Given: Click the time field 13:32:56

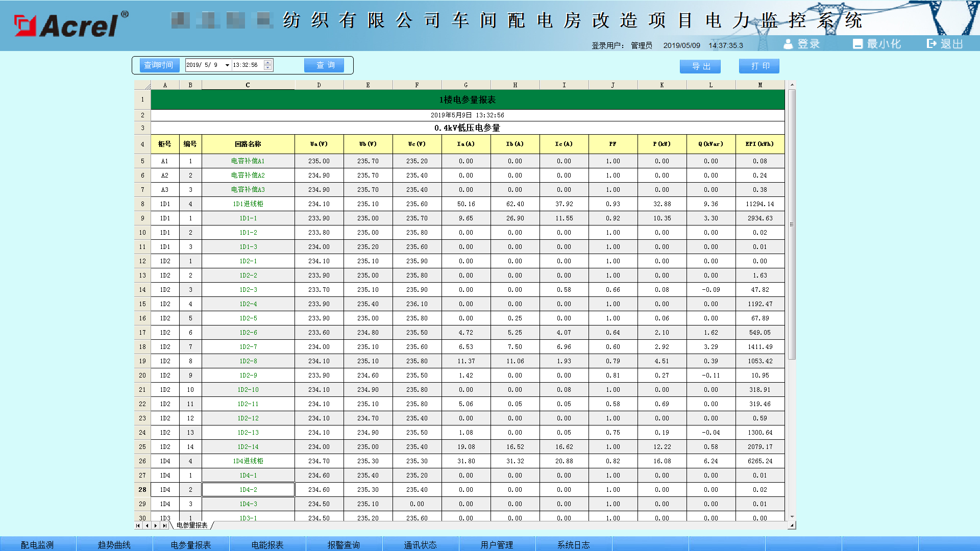Looking at the screenshot, I should tap(246, 65).
